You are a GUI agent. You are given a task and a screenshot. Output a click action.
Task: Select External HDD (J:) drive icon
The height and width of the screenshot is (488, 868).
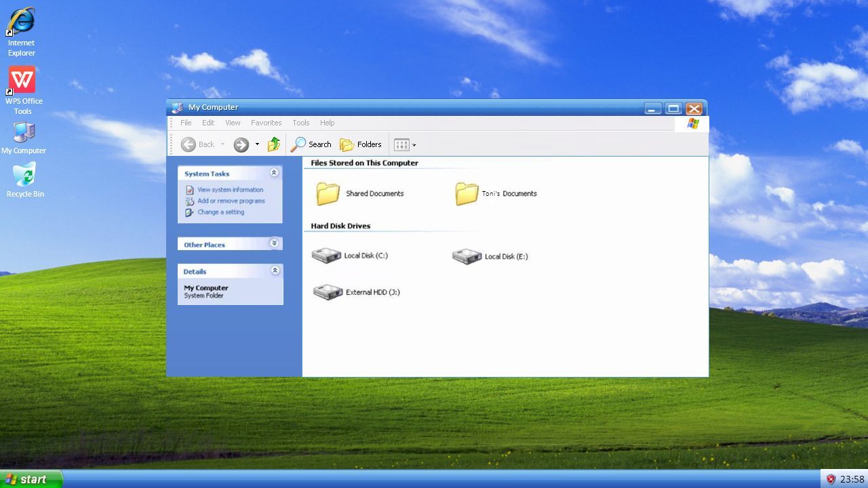(328, 292)
